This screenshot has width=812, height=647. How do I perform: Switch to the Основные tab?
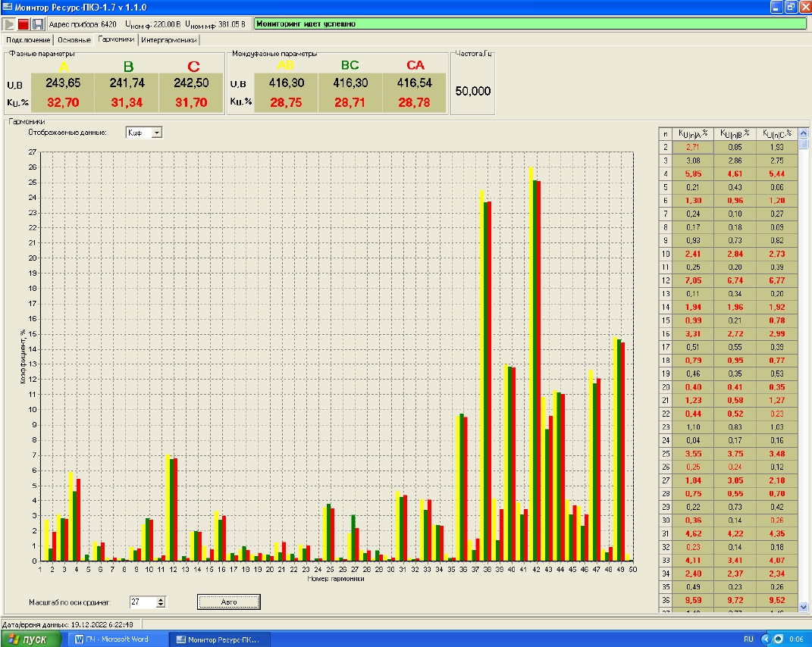(74, 39)
